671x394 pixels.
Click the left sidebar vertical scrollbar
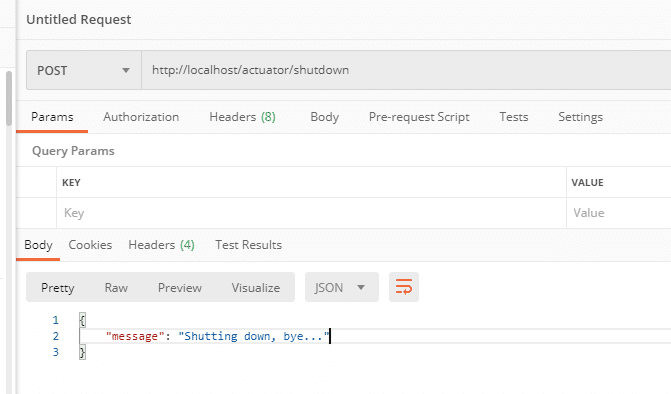(x=9, y=98)
